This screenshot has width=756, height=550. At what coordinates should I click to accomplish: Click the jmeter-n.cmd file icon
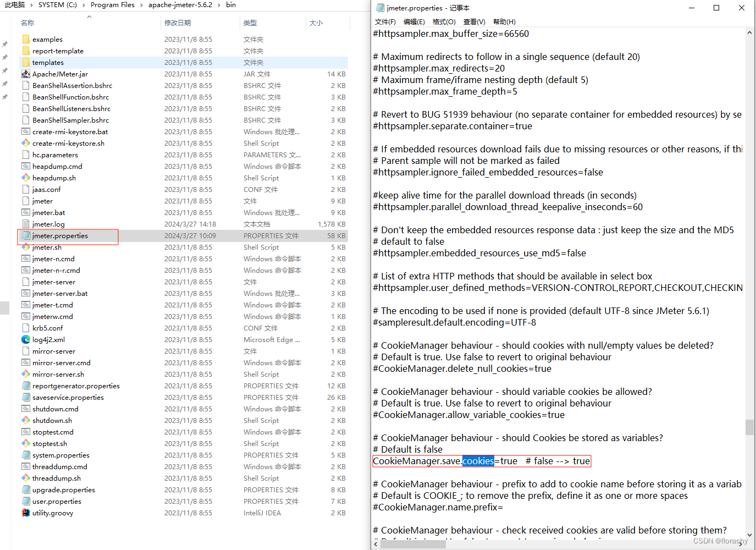click(x=26, y=259)
